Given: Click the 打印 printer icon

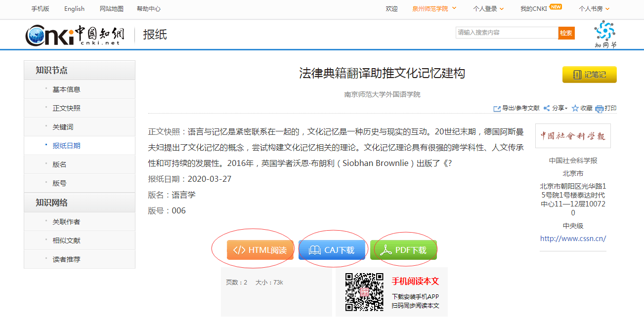Looking at the screenshot, I should point(600,109).
